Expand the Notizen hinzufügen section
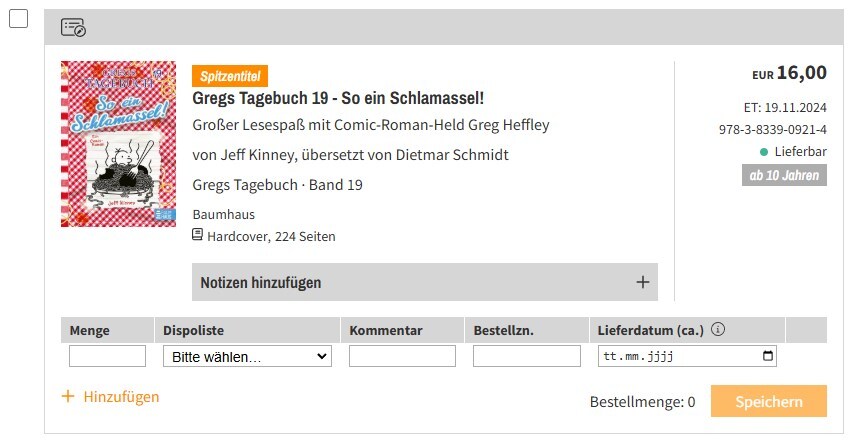Image resolution: width=862 pixels, height=442 pixels. [x=424, y=282]
